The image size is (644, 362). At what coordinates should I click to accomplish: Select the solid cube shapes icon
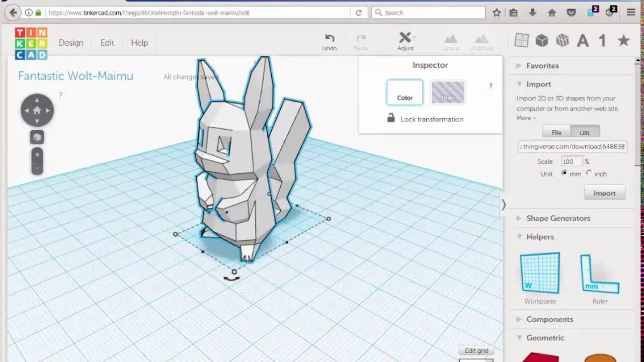pos(542,41)
